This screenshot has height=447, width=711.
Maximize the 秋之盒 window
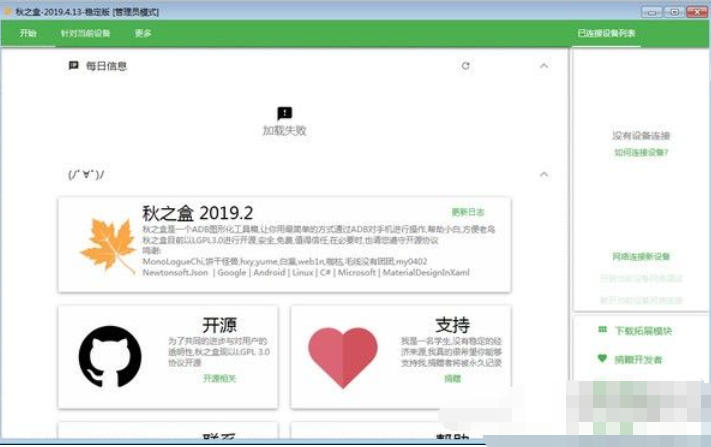point(674,12)
